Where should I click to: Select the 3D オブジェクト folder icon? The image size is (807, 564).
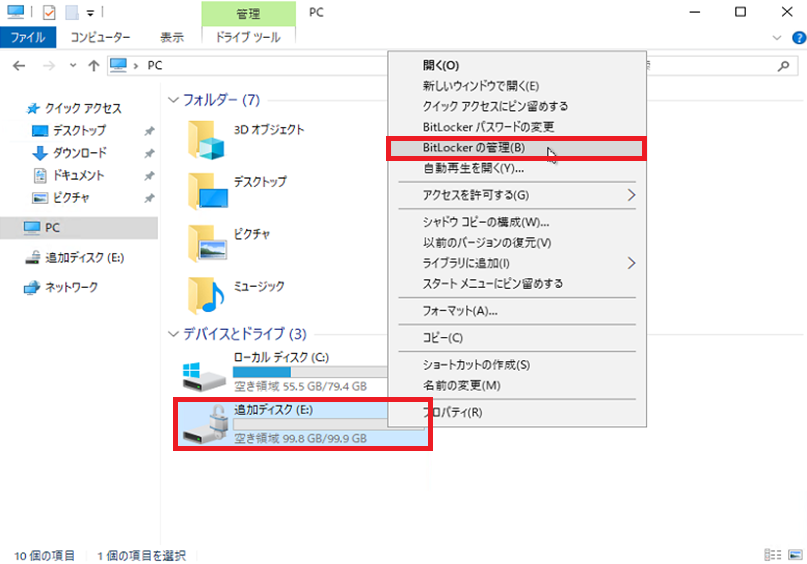click(x=206, y=139)
